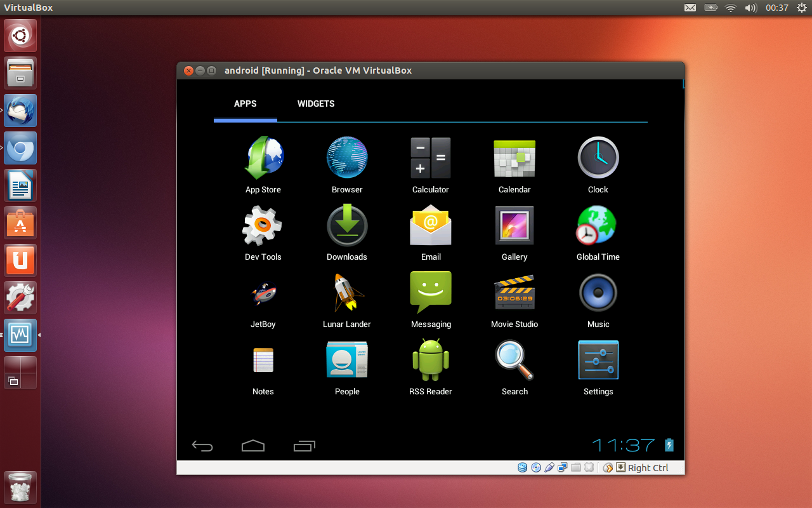Screen dimensions: 812x508
Task: Switch to the WIDGETS tab
Action: click(x=316, y=104)
